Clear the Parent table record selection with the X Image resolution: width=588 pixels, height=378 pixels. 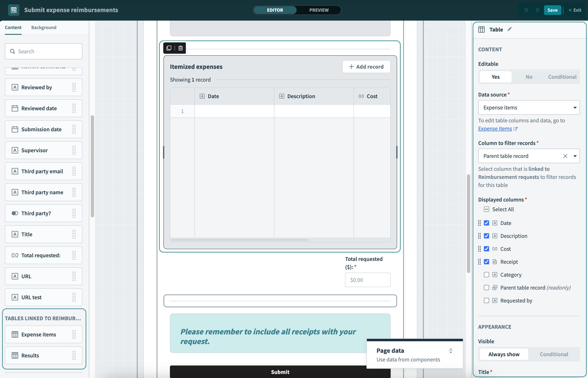coord(565,156)
